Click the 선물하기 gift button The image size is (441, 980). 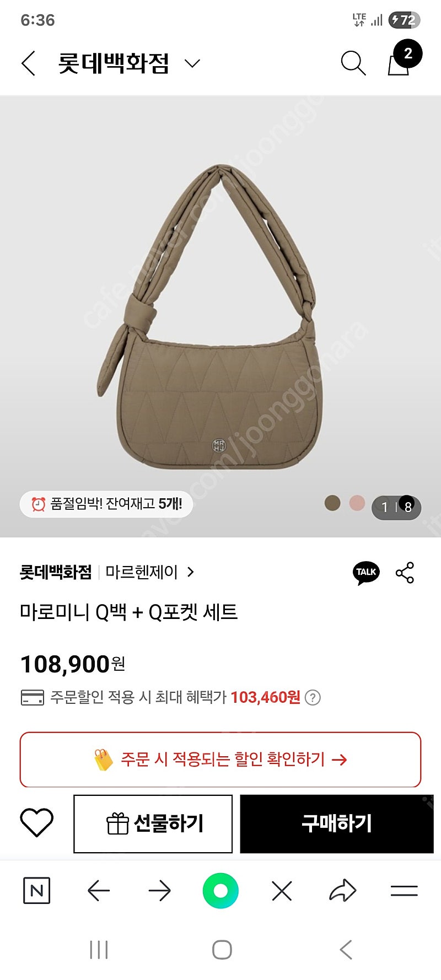[x=153, y=823]
